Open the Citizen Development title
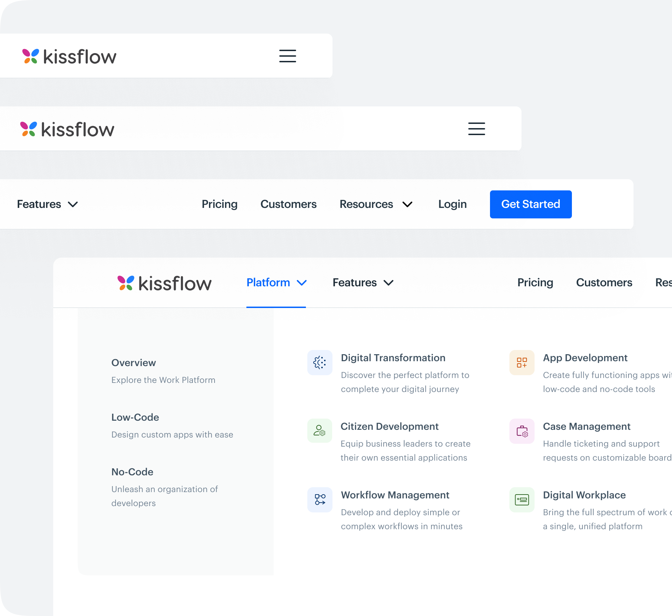This screenshot has width=672, height=616. click(390, 427)
